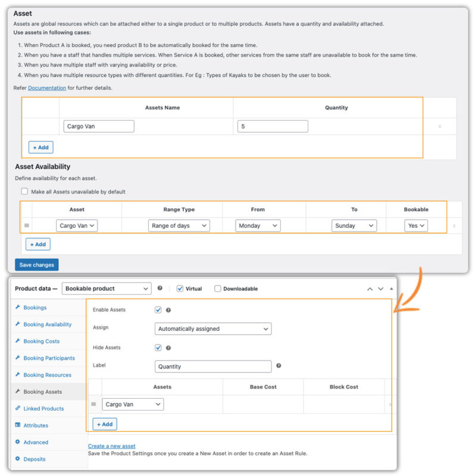The height and width of the screenshot is (476, 475).
Task: Open Attributes tab
Action: (x=36, y=425)
